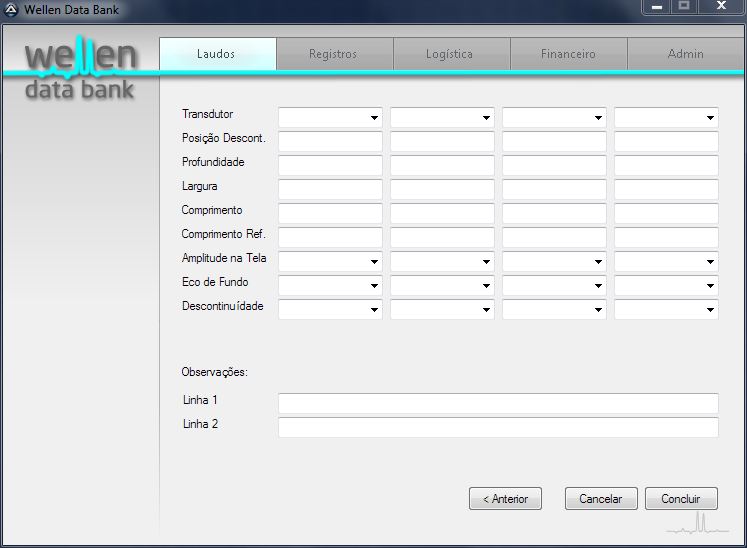
Task: Expand the fourth Eco de Fundo dropdown
Action: [x=666, y=285]
